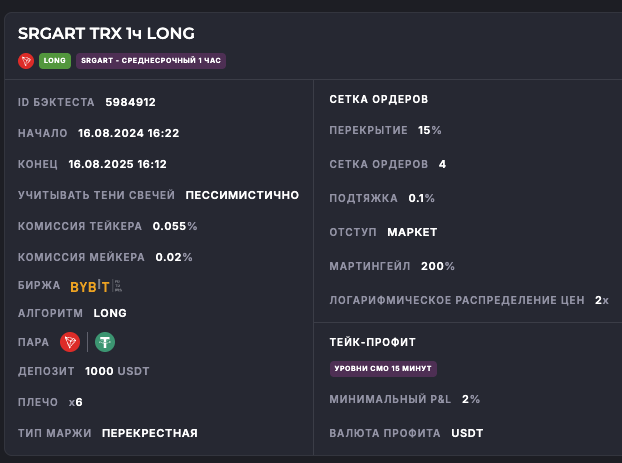622x463 pixels.
Task: Click the Пессимистично candle shadows value
Action: point(242,195)
